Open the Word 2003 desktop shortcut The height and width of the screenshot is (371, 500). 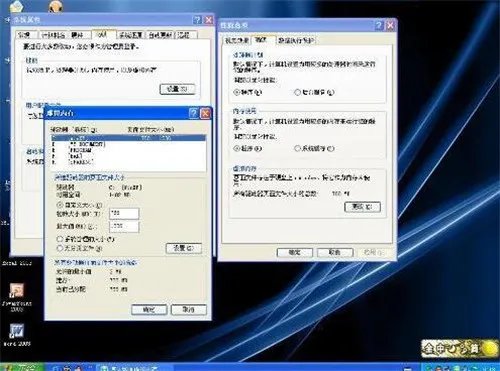(16, 334)
